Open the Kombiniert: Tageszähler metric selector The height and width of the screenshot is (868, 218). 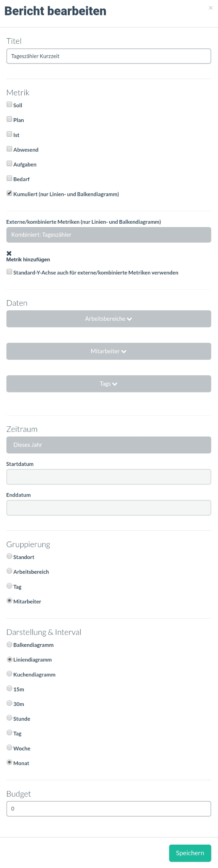[x=109, y=235]
